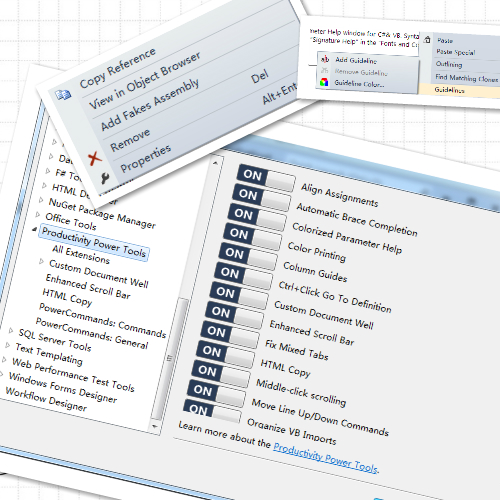Open the Outlining submenu
Viewport: 500px width, 500px height.
click(x=449, y=64)
